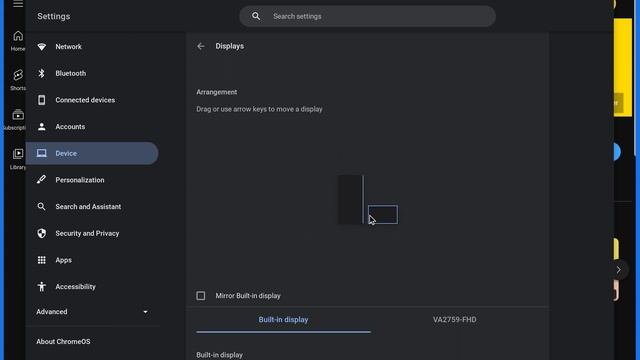640x360 pixels.
Task: Click the next chevron on the right edge
Action: click(x=619, y=269)
